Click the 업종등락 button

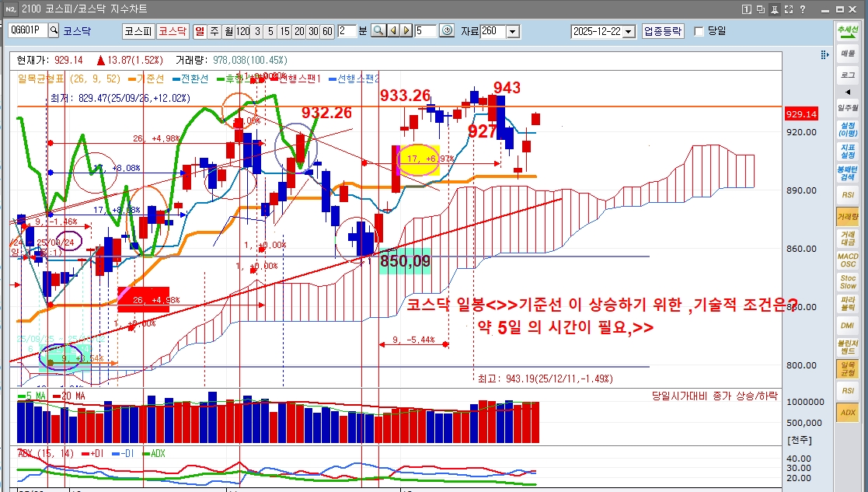pos(663,32)
